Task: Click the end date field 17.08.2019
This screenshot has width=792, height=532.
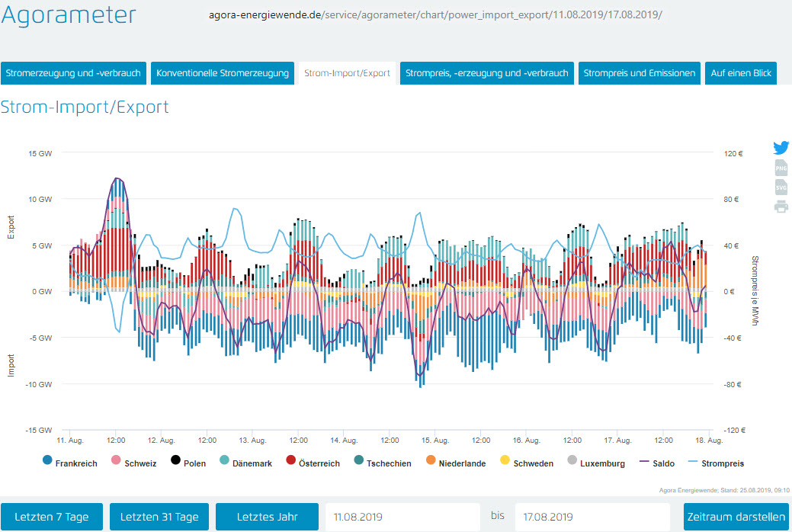Action: [593, 517]
